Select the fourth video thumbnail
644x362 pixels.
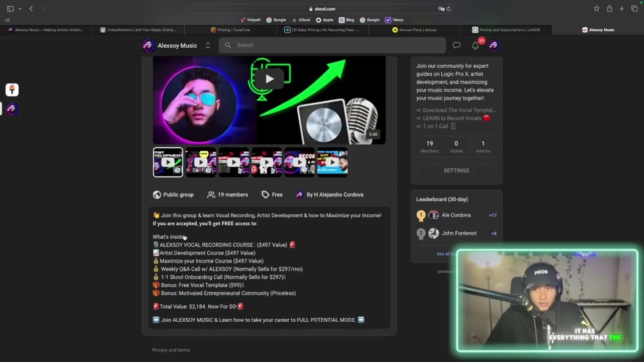pyautogui.click(x=267, y=162)
